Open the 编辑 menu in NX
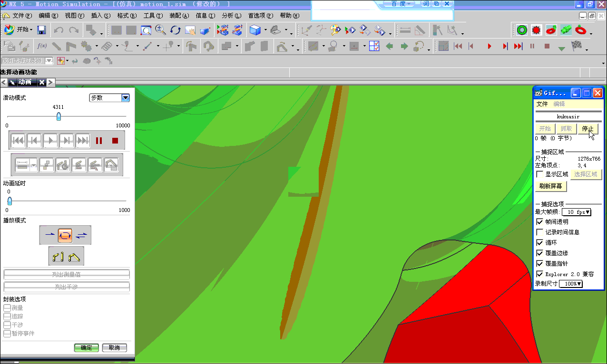 click(48, 16)
